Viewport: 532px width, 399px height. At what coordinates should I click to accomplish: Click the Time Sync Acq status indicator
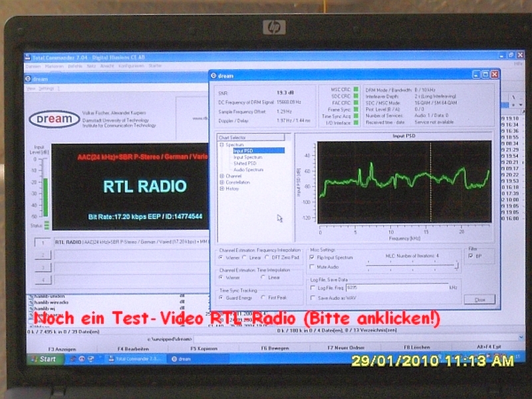click(x=356, y=116)
